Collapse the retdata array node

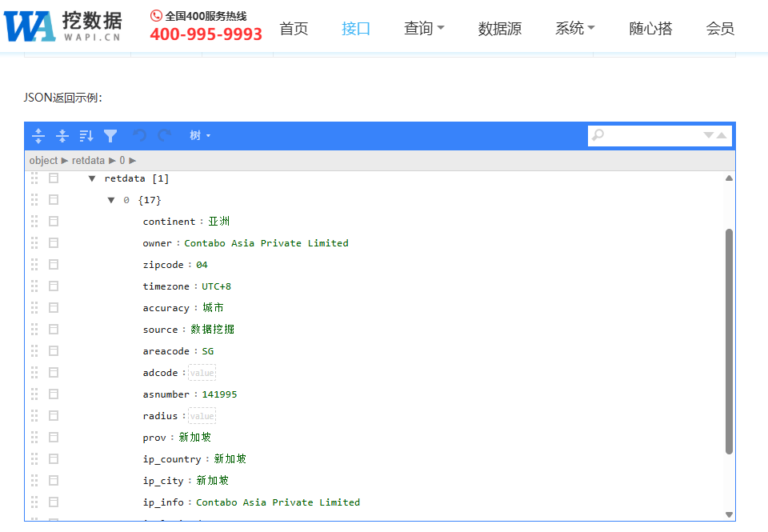pyautogui.click(x=91, y=179)
